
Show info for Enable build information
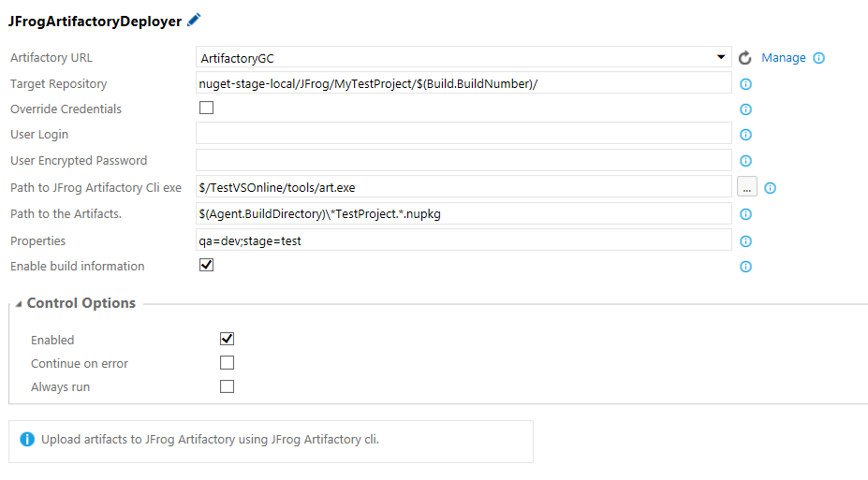tap(745, 267)
